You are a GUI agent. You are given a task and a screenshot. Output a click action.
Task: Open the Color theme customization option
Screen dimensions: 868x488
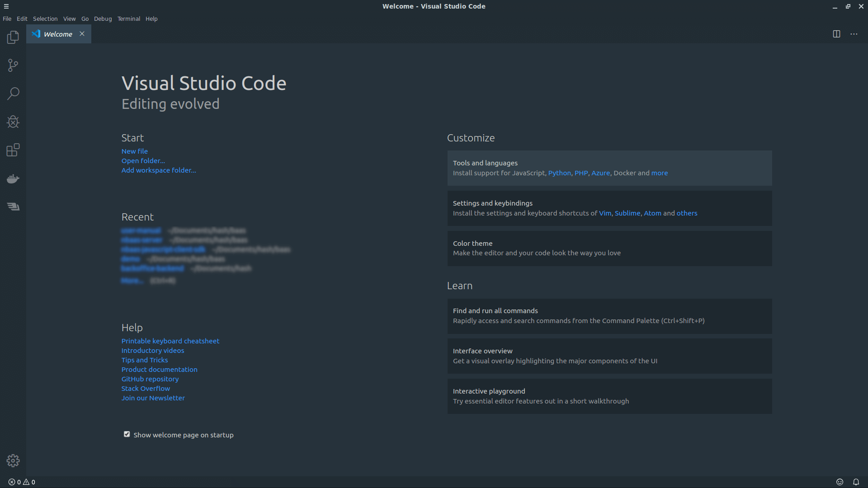point(609,248)
